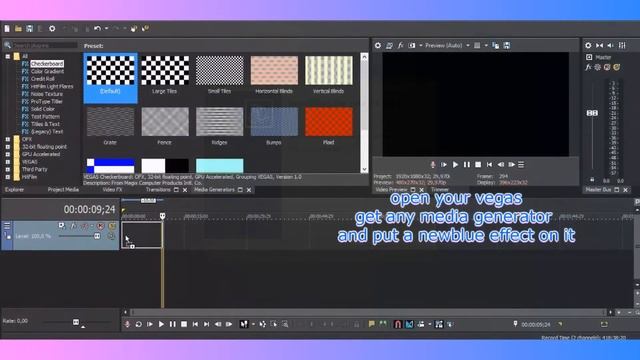Viewport: 640px width, 360px height.
Task: Open preview transport hamburger menu
Action: pyautogui.click(x=521, y=164)
